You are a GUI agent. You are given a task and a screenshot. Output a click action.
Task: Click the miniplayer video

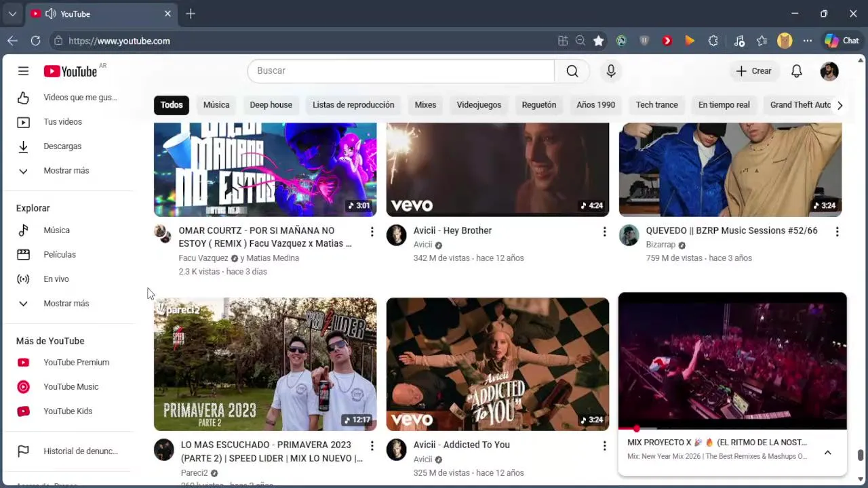click(x=732, y=361)
